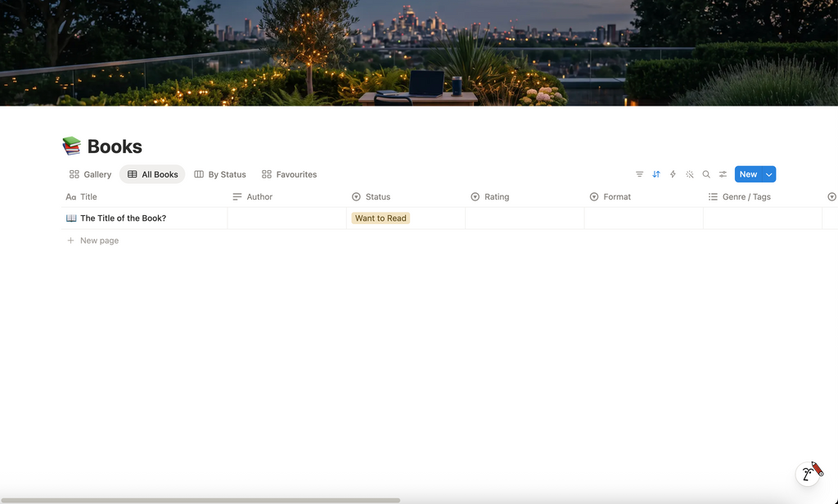Screen dimensions: 838x504
Task: Click the blue New button
Action: (x=748, y=174)
